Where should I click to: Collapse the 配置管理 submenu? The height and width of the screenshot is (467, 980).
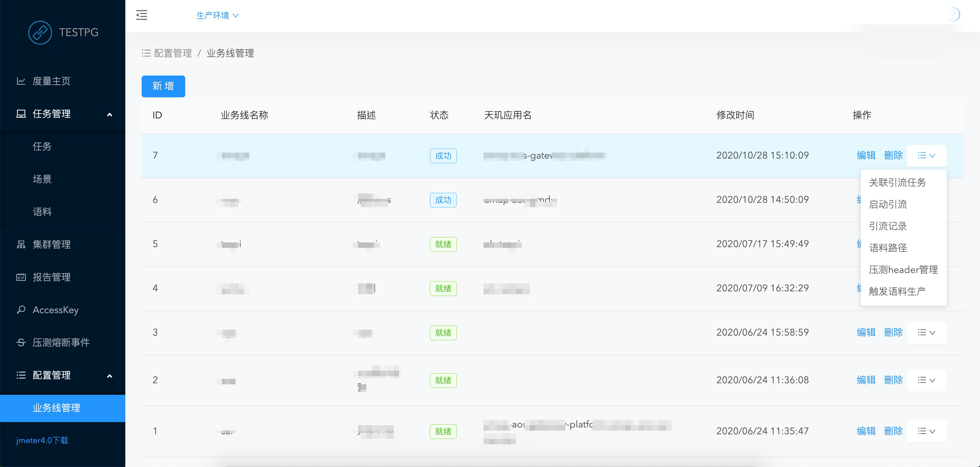point(110,375)
